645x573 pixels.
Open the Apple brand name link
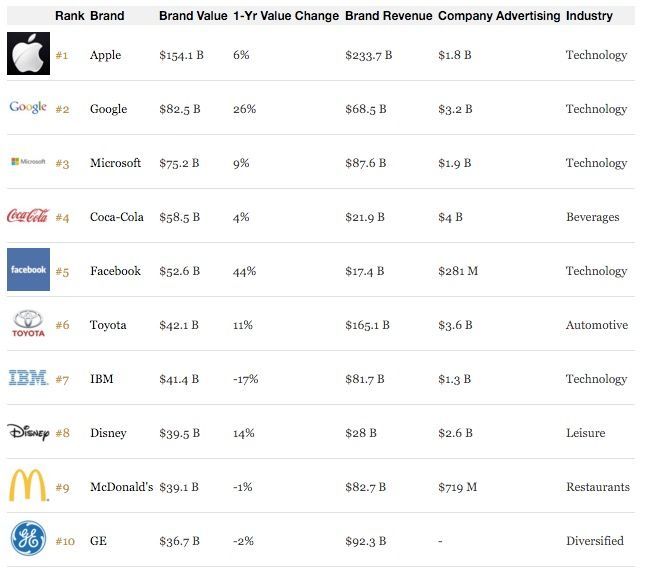(x=105, y=55)
